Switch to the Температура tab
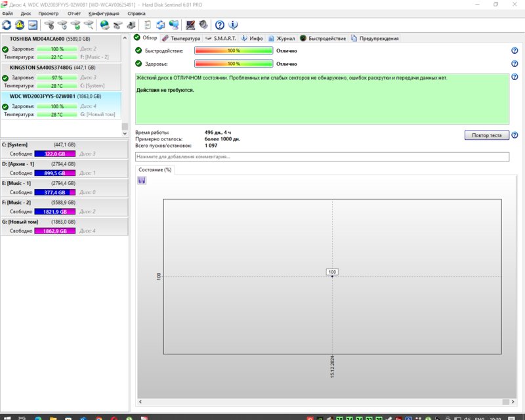The height and width of the screenshot is (420, 525). tap(181, 38)
